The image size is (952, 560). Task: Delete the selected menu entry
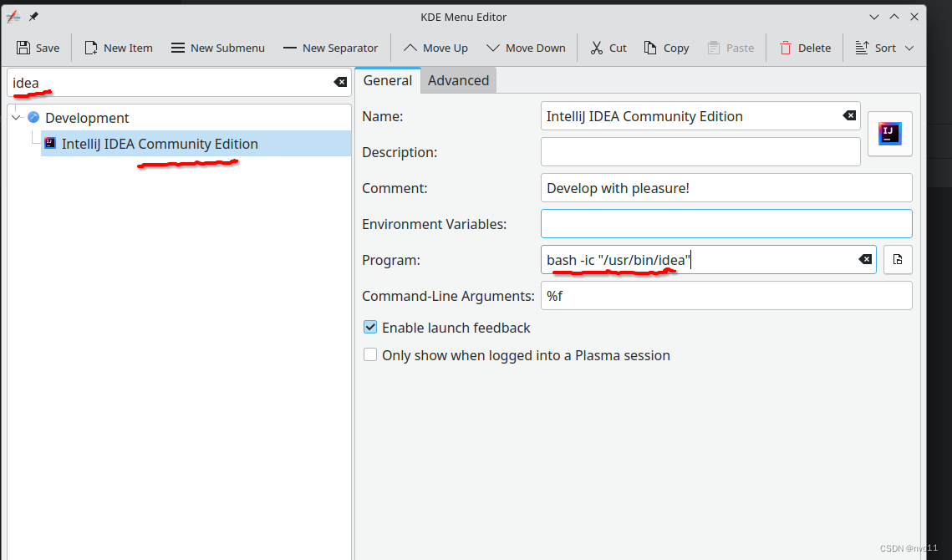(805, 48)
